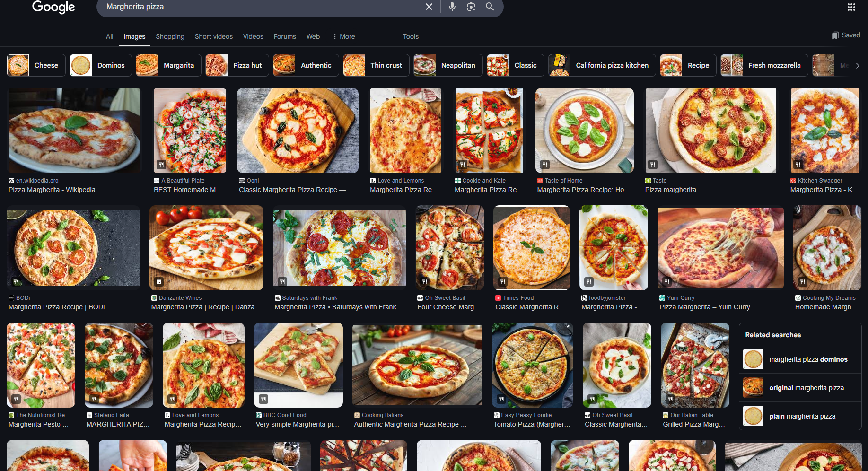Screen dimensions: 868x471
Task: Select the California pizza kitchen chip
Action: point(602,65)
